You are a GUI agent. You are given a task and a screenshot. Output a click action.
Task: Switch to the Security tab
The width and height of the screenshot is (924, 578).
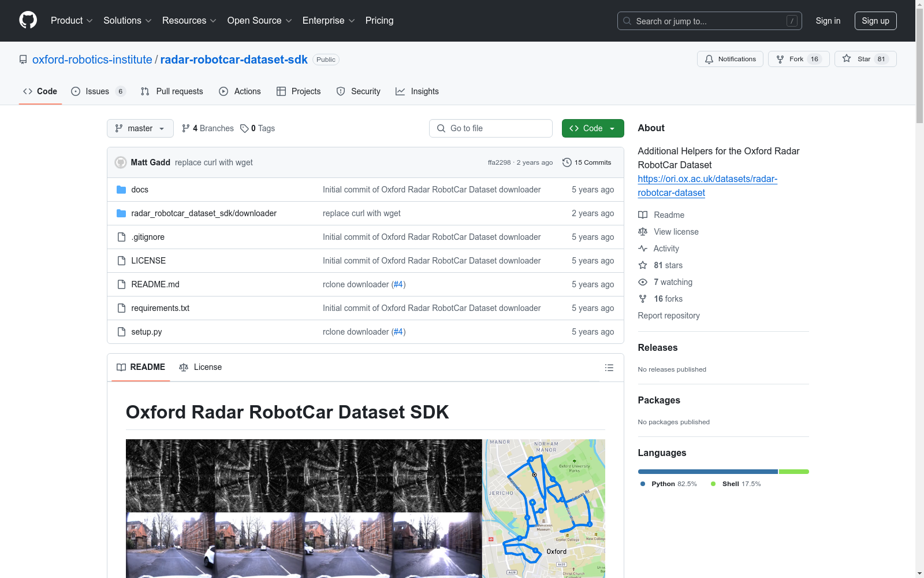pos(359,91)
